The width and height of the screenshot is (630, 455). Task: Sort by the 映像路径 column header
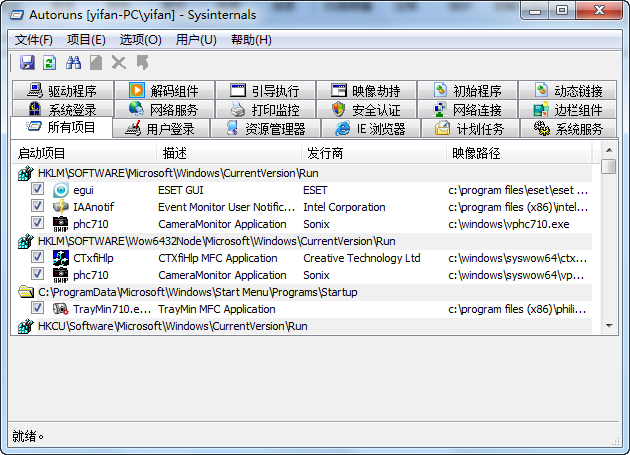coord(519,153)
